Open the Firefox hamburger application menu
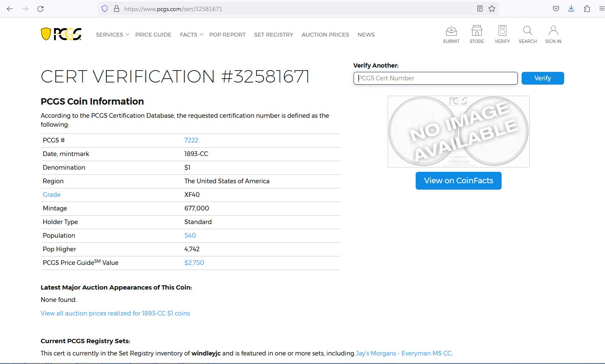The image size is (605, 364). 602,9
